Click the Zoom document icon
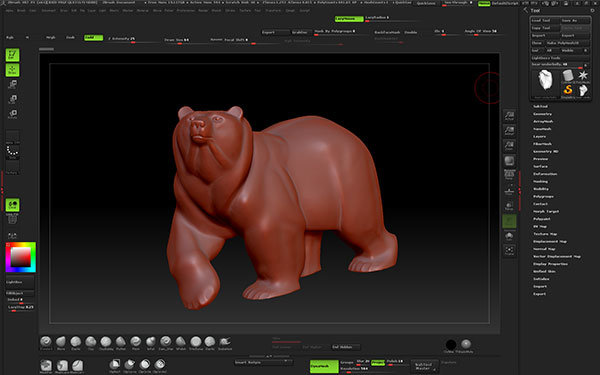This screenshot has height=375, width=600. pyautogui.click(x=509, y=145)
